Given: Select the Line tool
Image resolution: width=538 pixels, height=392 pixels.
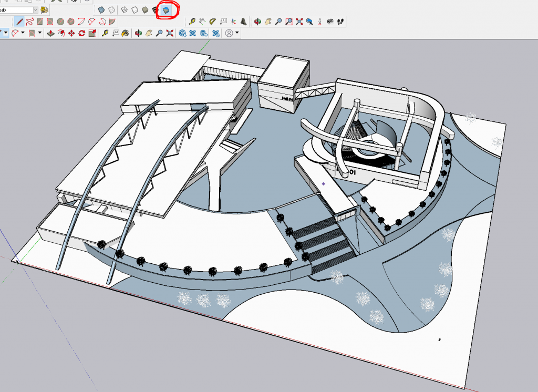Looking at the screenshot, I should [x=19, y=21].
